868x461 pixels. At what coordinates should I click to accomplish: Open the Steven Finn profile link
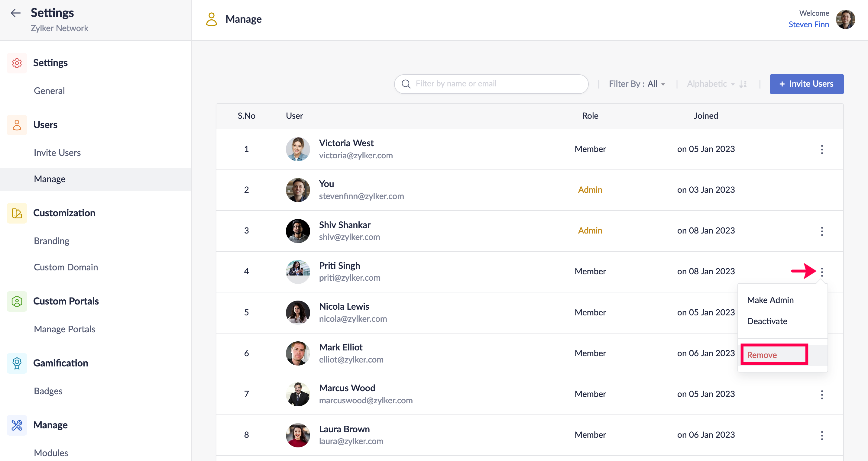pos(808,24)
